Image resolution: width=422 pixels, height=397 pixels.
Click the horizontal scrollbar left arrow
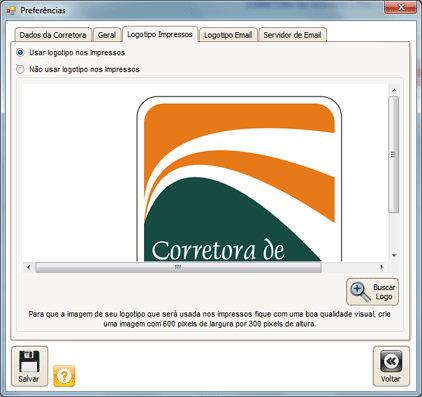point(29,267)
